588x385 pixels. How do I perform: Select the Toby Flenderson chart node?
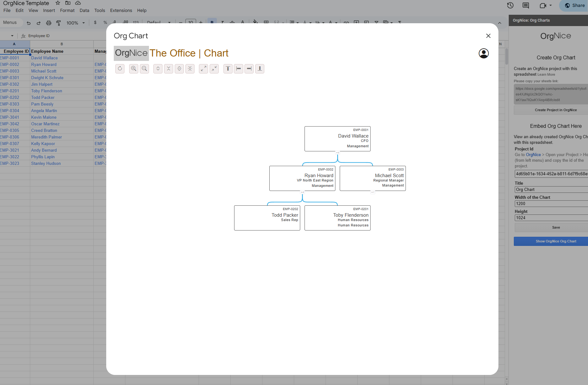[338, 218]
